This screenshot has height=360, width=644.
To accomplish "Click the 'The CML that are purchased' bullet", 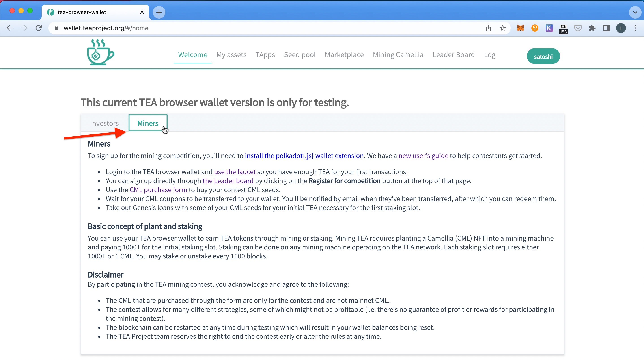I will tap(248, 300).
